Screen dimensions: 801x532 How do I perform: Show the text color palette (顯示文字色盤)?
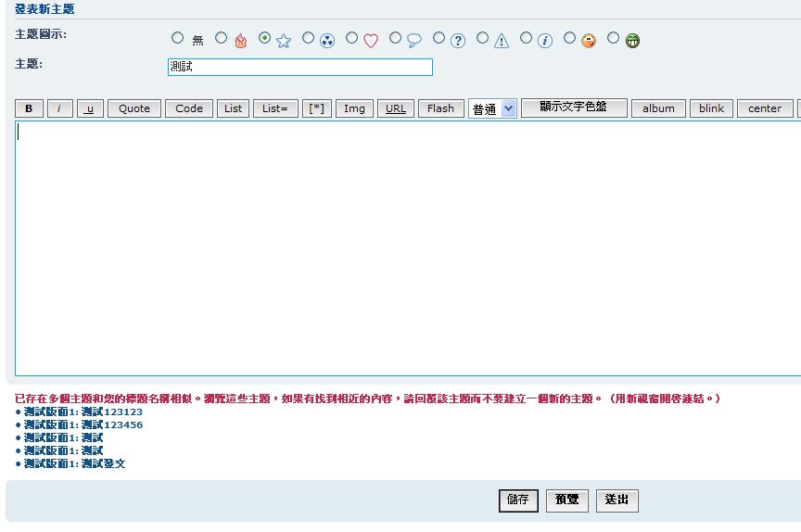click(574, 108)
